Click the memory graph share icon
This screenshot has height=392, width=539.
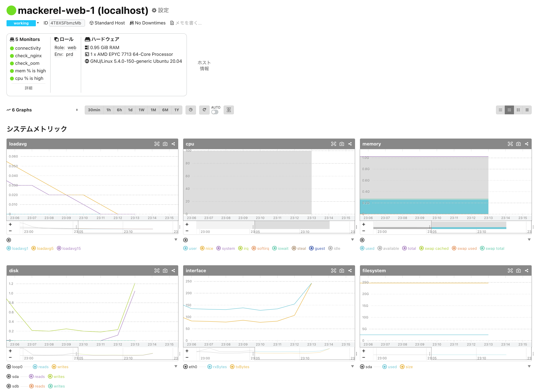526,144
